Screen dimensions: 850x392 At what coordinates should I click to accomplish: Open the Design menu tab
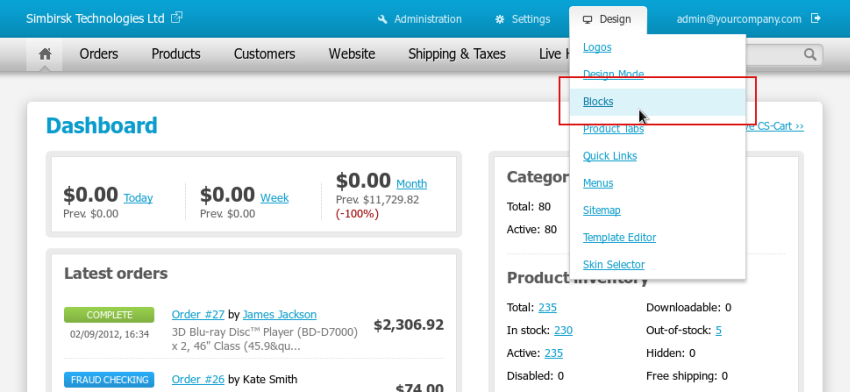click(x=607, y=20)
